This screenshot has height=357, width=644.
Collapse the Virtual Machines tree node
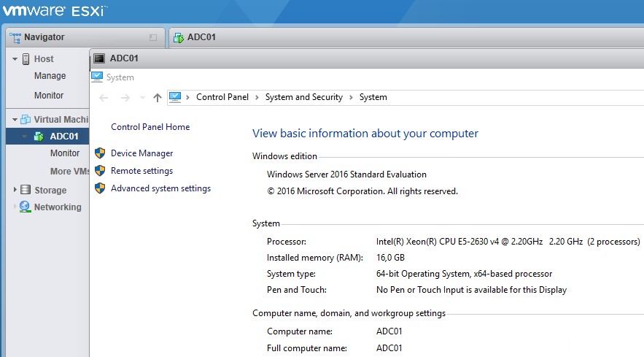click(15, 120)
